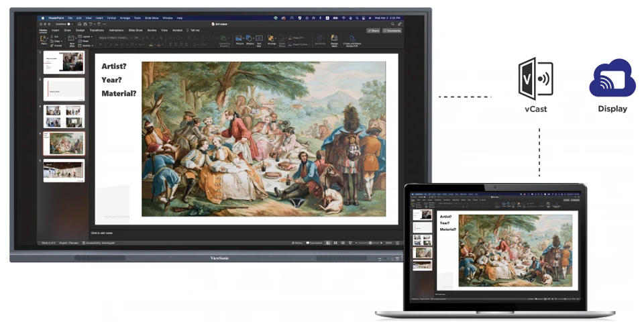Click the Quick Styles icon
The width and height of the screenshot is (644, 330).
point(281,38)
